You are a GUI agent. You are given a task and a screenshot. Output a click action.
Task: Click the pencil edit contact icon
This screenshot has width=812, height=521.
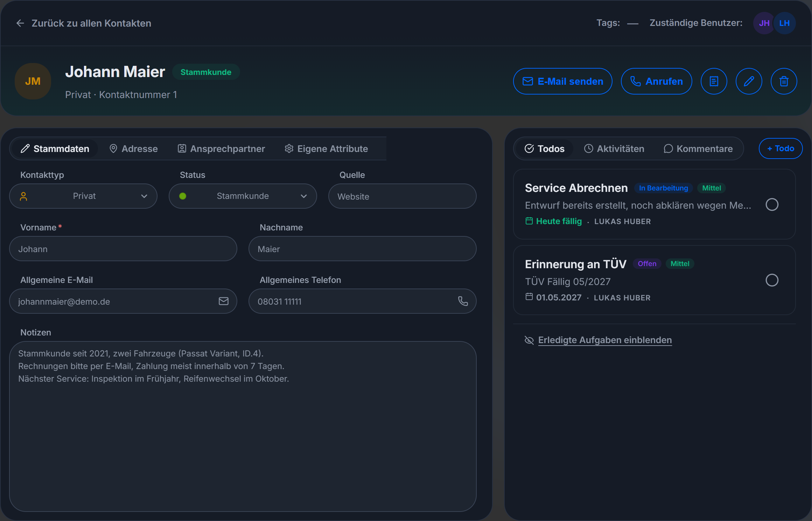(749, 81)
